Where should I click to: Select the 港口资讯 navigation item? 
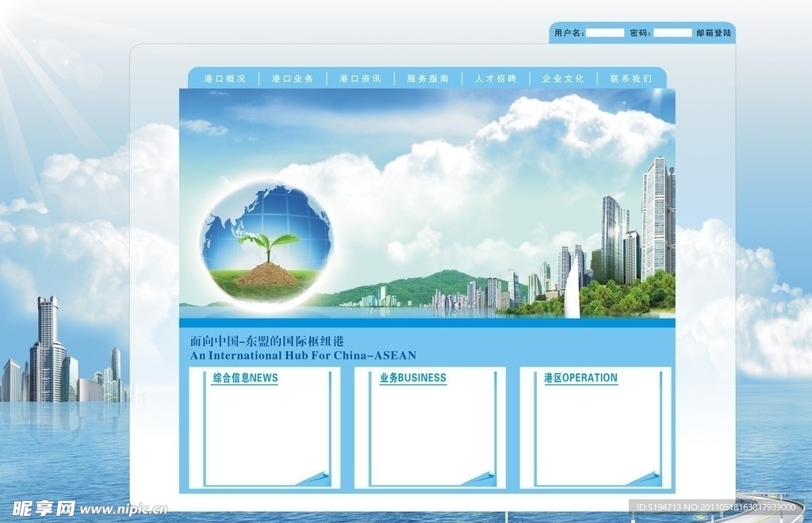click(360, 78)
